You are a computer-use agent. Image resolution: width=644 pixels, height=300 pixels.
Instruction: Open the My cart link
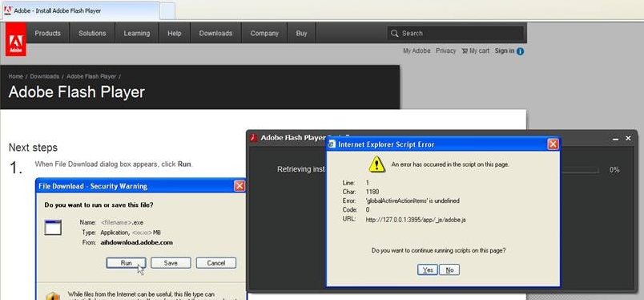pos(479,51)
